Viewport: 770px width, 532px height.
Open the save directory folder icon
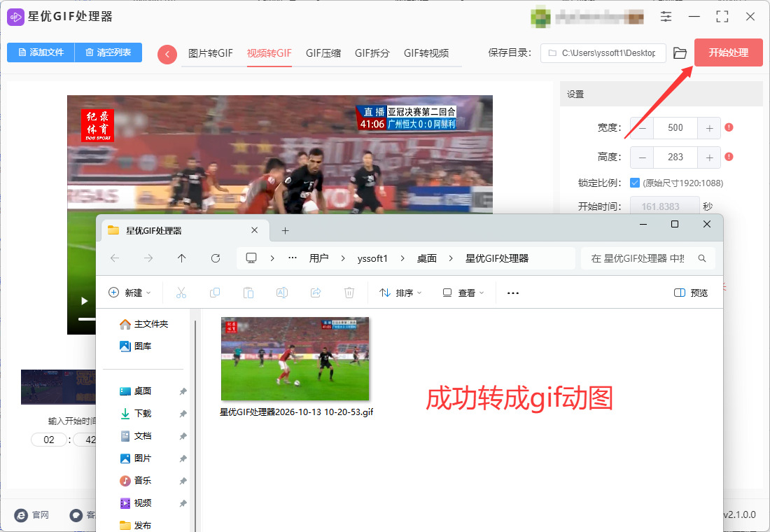coord(680,53)
